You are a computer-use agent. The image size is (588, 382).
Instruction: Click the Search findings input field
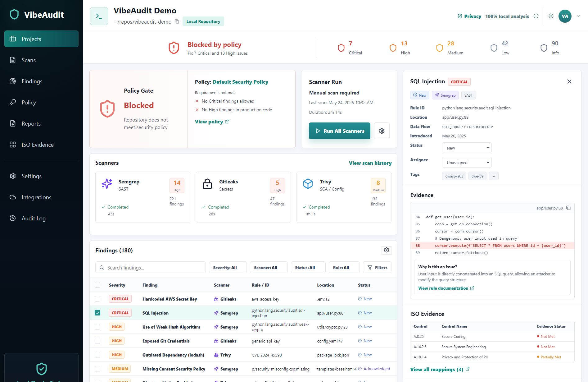151,268
